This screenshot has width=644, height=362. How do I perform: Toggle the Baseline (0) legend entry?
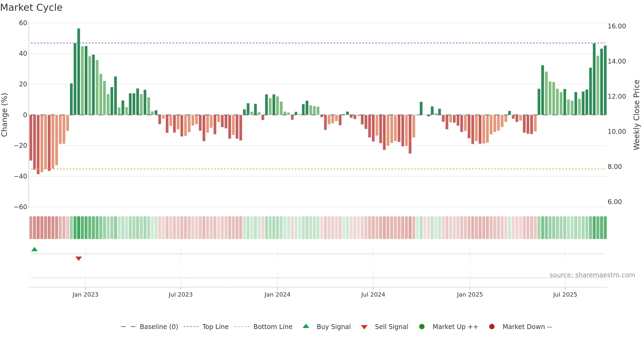click(x=149, y=327)
